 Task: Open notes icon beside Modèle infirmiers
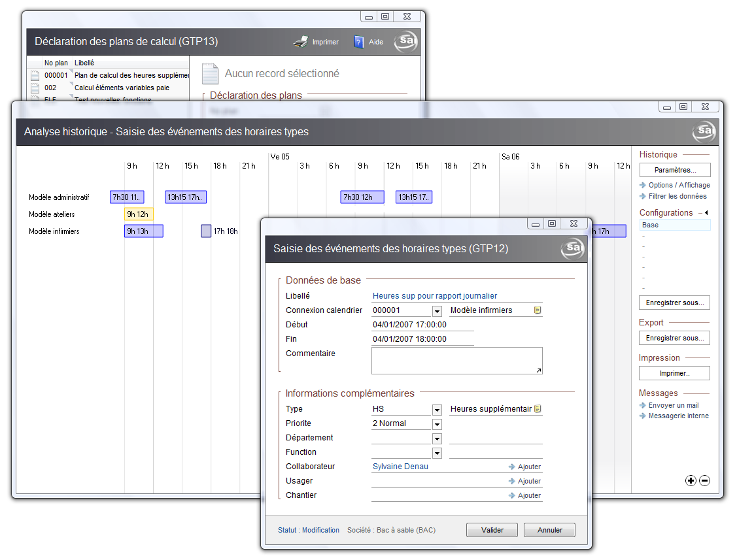(x=538, y=310)
